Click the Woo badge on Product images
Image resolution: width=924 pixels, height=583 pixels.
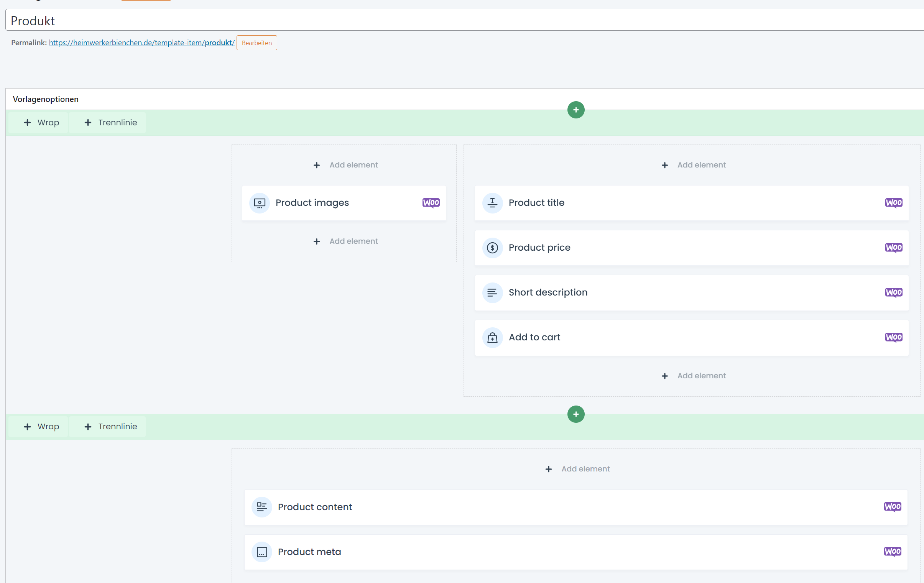coord(431,203)
